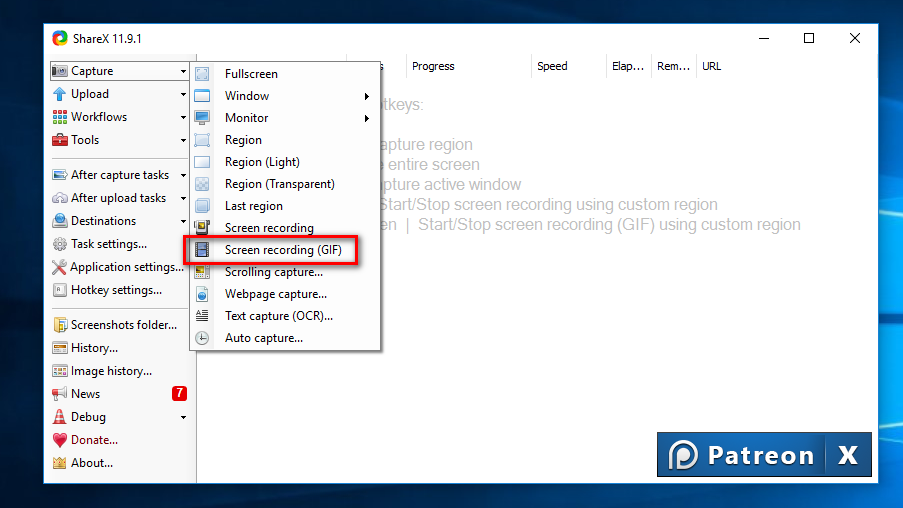The height and width of the screenshot is (508, 903).
Task: Open Hotkey settings... label
Action: point(116,290)
